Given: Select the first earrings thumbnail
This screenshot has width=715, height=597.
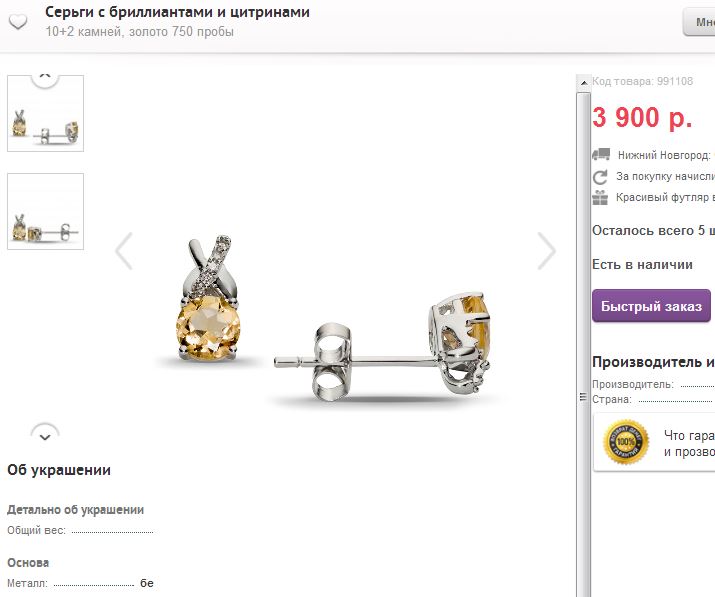Looking at the screenshot, I should click(46, 114).
